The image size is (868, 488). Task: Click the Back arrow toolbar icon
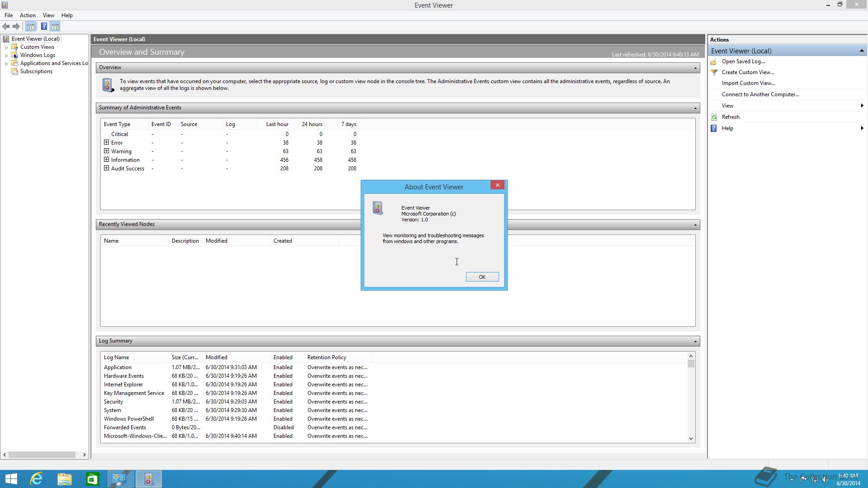click(x=6, y=27)
